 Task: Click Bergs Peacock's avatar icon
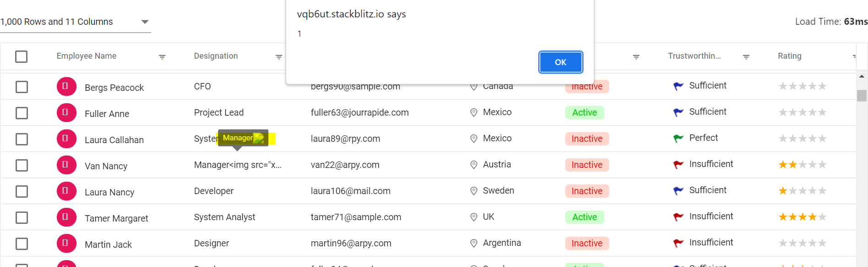pyautogui.click(x=66, y=87)
